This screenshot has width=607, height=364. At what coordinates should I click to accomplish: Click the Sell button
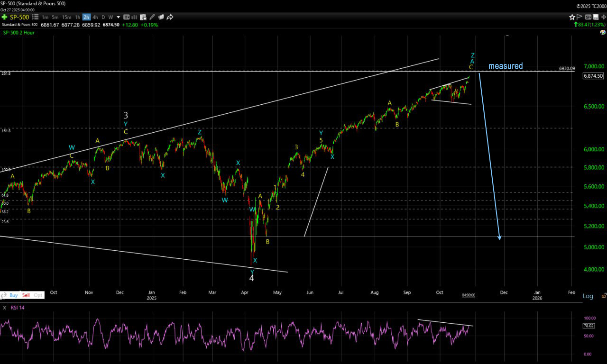(26, 295)
